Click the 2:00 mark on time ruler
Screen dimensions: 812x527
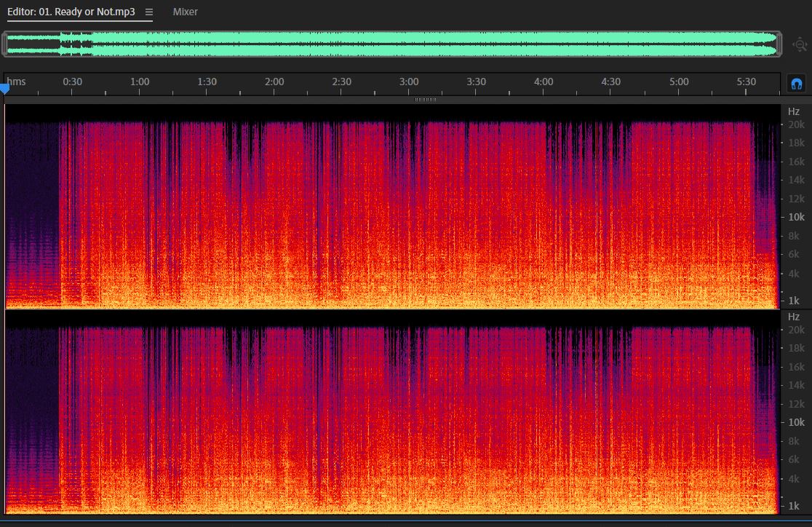(274, 82)
